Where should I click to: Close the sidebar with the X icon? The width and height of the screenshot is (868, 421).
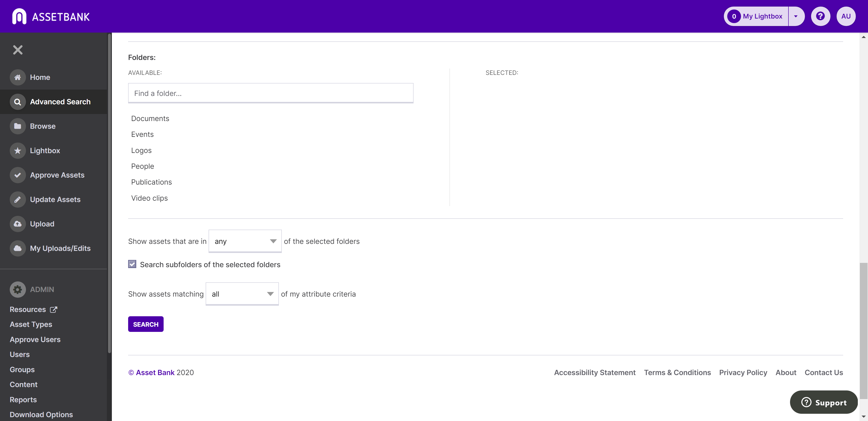tap(18, 50)
